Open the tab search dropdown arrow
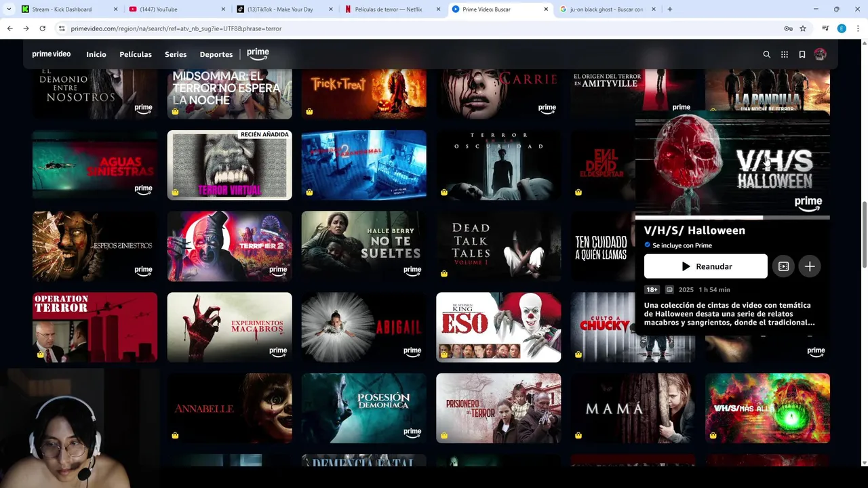 click(7, 9)
